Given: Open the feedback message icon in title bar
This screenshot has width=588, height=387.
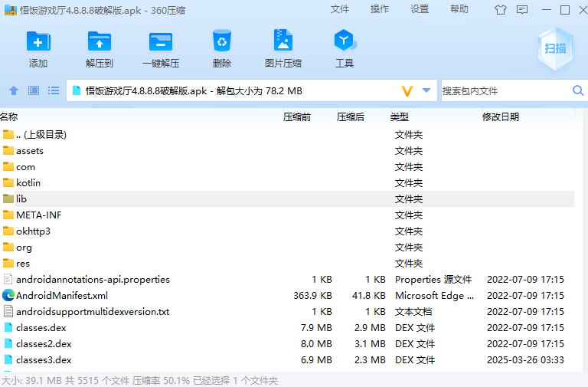Looking at the screenshot, I should tap(522, 10).
